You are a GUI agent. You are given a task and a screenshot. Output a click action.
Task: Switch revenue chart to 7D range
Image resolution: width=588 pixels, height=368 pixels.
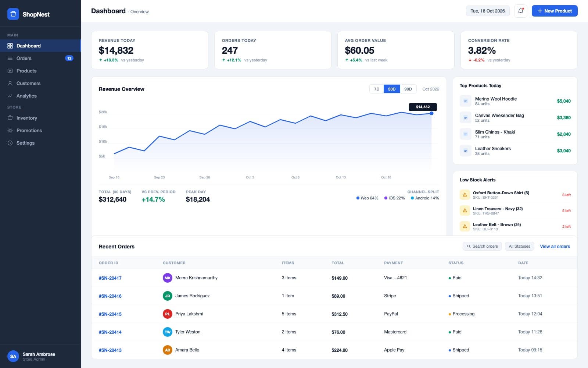(x=377, y=89)
